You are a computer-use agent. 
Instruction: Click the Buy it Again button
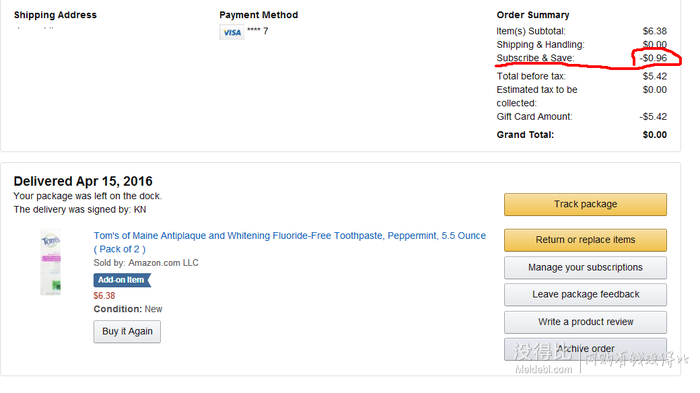click(127, 331)
